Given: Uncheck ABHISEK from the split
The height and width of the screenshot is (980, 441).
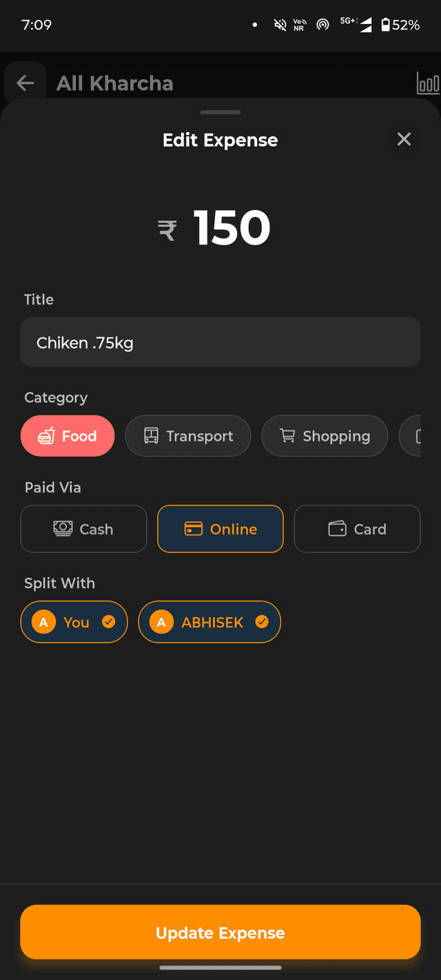Looking at the screenshot, I should coord(261,621).
